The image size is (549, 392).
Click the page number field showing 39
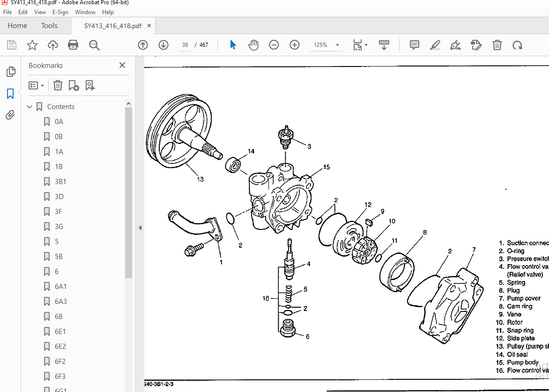click(185, 45)
